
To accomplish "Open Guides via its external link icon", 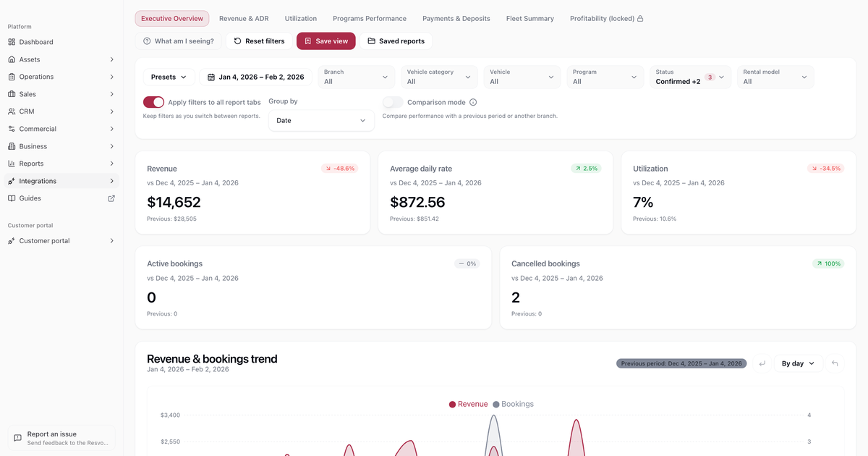I will coord(111,198).
